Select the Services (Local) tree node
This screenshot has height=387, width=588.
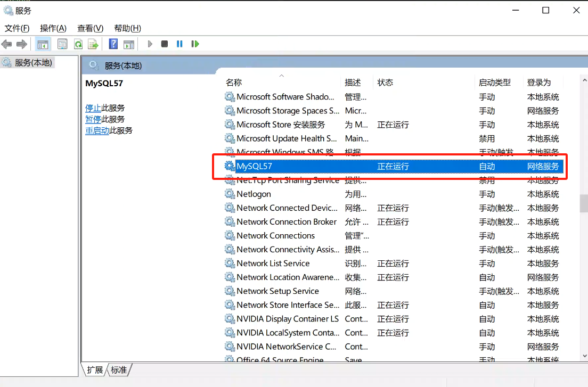[x=27, y=63]
